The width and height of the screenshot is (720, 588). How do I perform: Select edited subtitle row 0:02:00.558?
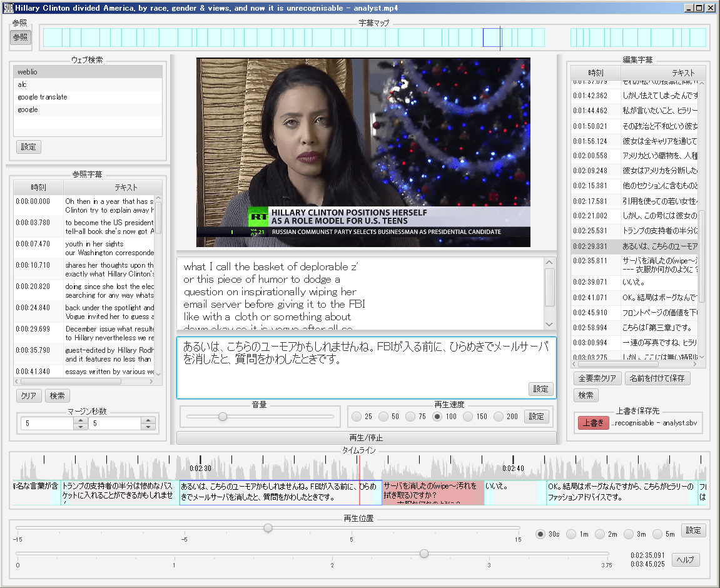click(x=634, y=156)
